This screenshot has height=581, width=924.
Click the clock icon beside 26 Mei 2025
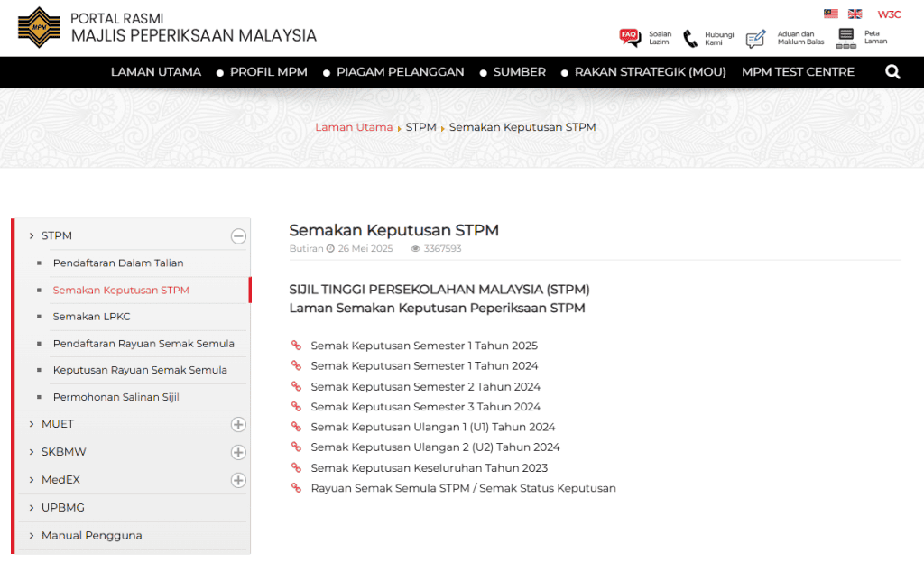[x=330, y=249]
